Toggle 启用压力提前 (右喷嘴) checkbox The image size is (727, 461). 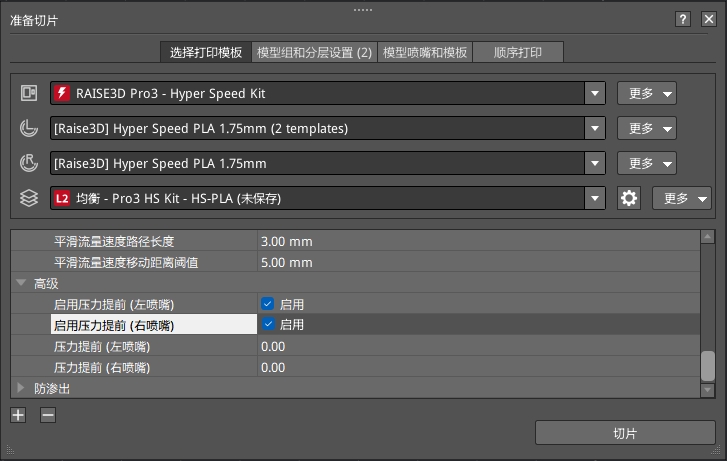click(268, 324)
